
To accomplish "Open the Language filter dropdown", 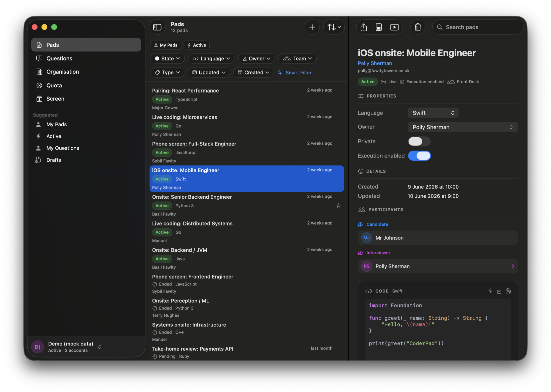I will coord(211,59).
